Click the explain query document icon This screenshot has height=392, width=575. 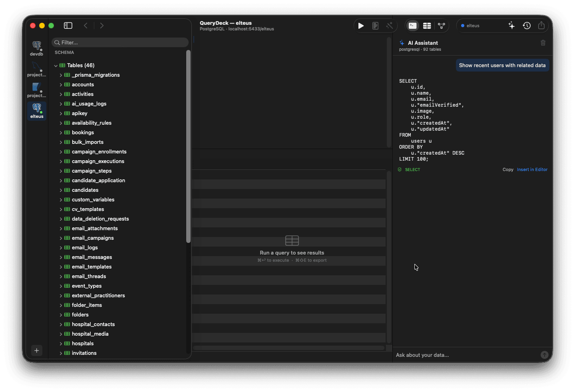click(x=375, y=26)
